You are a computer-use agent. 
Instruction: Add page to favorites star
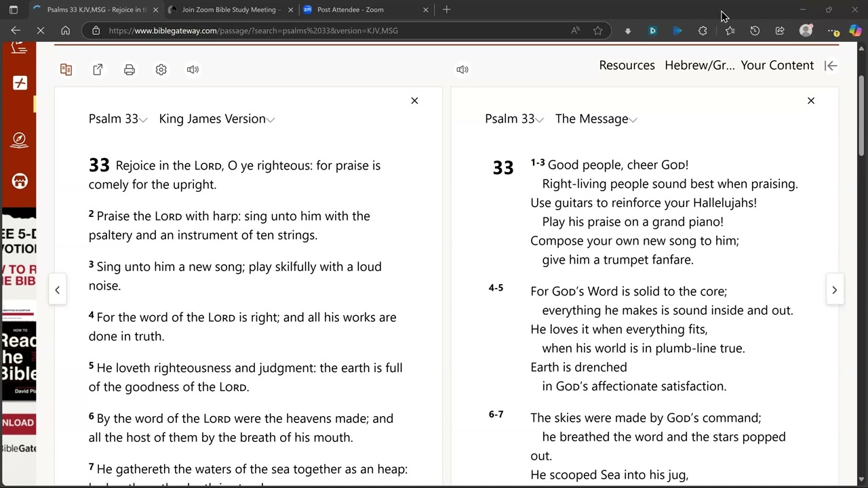[x=597, y=30]
